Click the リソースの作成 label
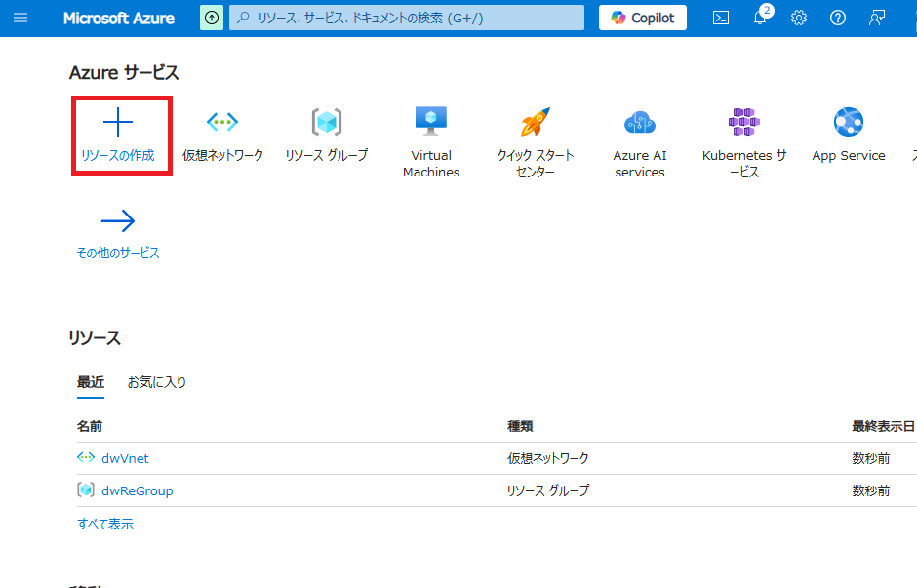Viewport: 917px width, 588px height. 117,155
